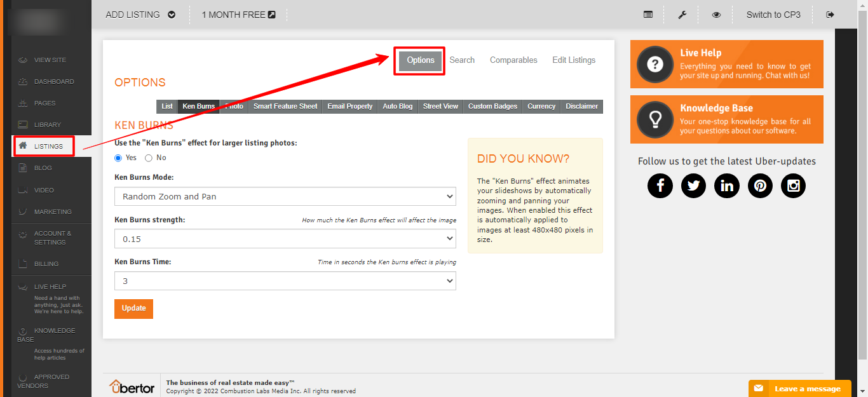Click the wrench tools icon in top bar

(682, 15)
